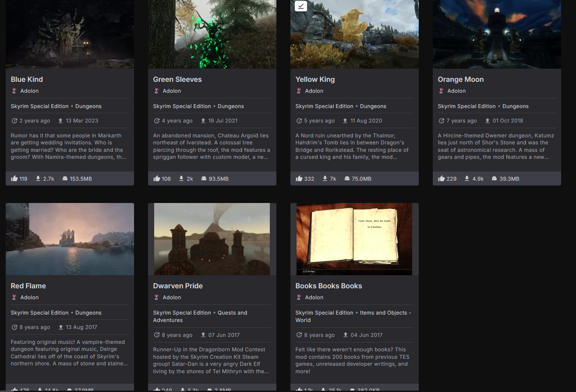This screenshot has height=392, width=576.
Task: Click Dwarven Pride thumbnail image
Action: [212, 239]
